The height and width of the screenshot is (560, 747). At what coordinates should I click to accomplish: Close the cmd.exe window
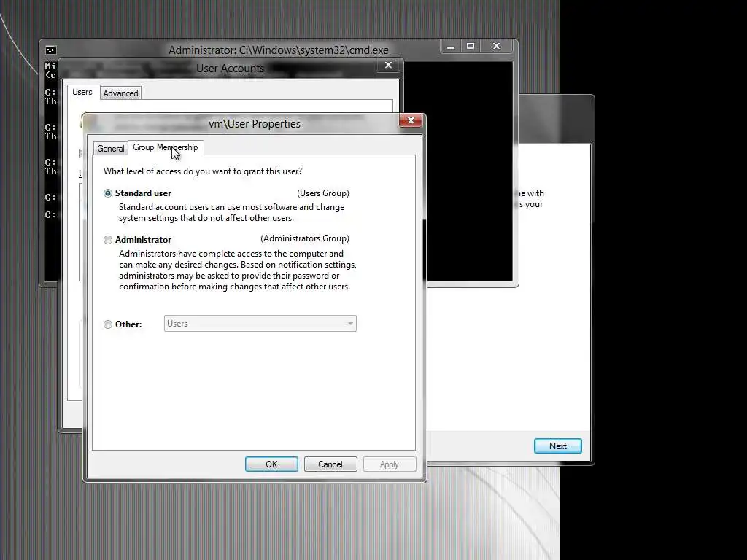[496, 46]
